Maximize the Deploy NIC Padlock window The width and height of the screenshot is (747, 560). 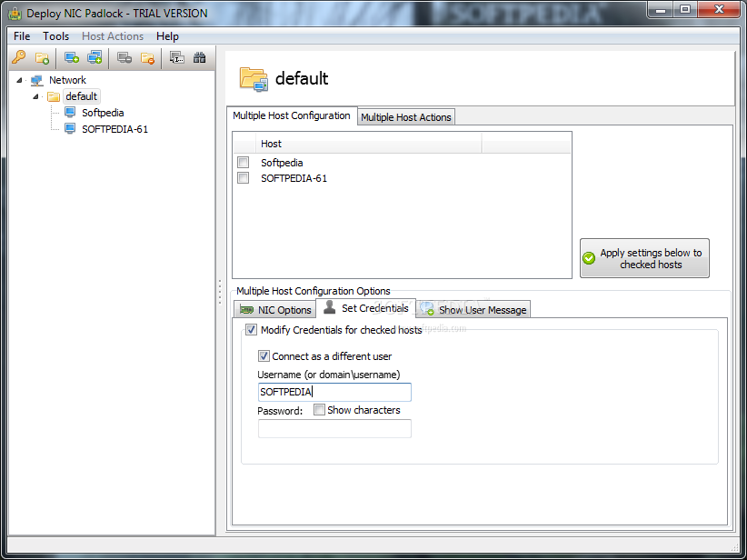coord(685,9)
